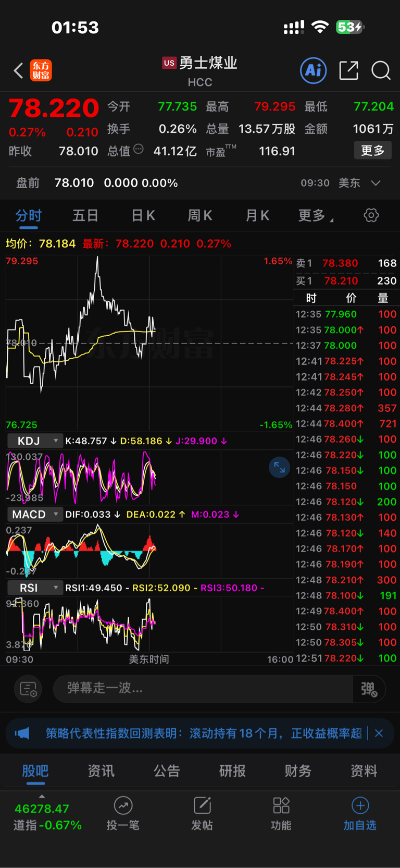Viewport: 400px width, 868px height.
Task: Tap the 策略代表性指数回测 banner text
Action: [x=204, y=733]
